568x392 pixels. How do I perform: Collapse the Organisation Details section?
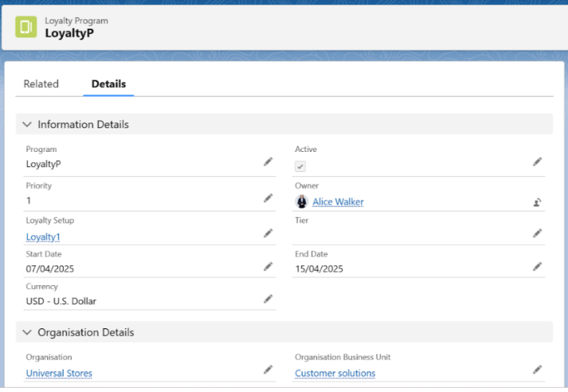[x=27, y=333]
